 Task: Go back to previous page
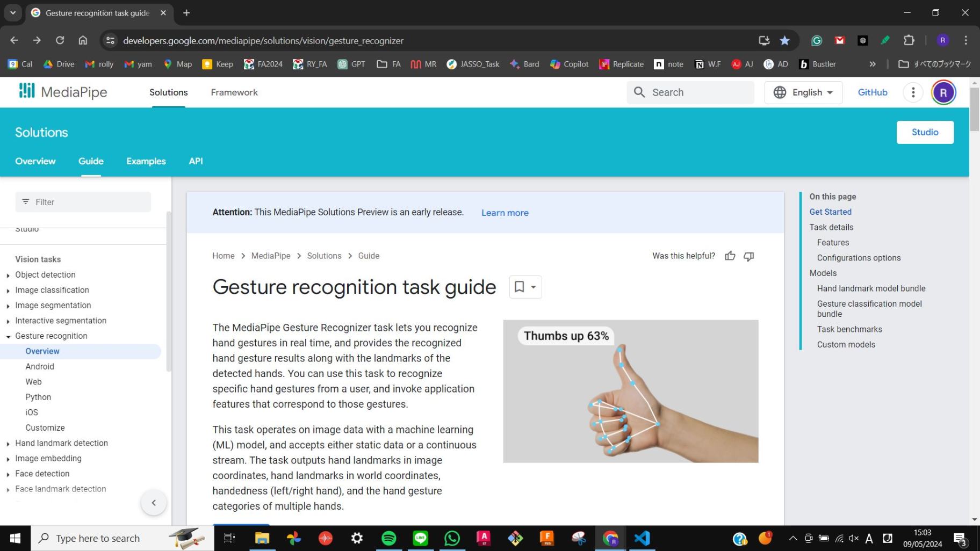pyautogui.click(x=14, y=40)
